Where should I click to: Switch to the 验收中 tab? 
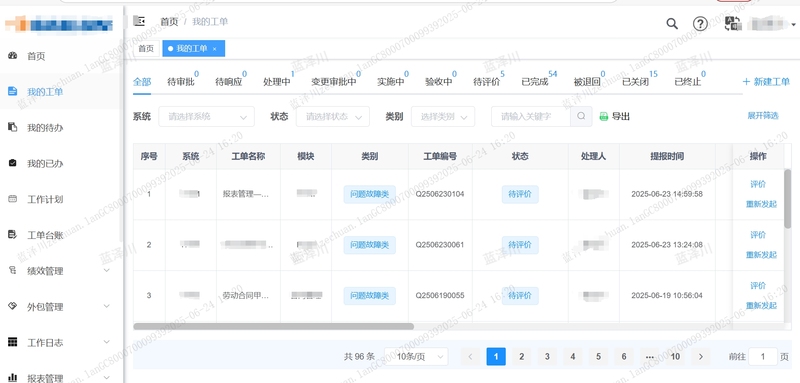tap(439, 82)
